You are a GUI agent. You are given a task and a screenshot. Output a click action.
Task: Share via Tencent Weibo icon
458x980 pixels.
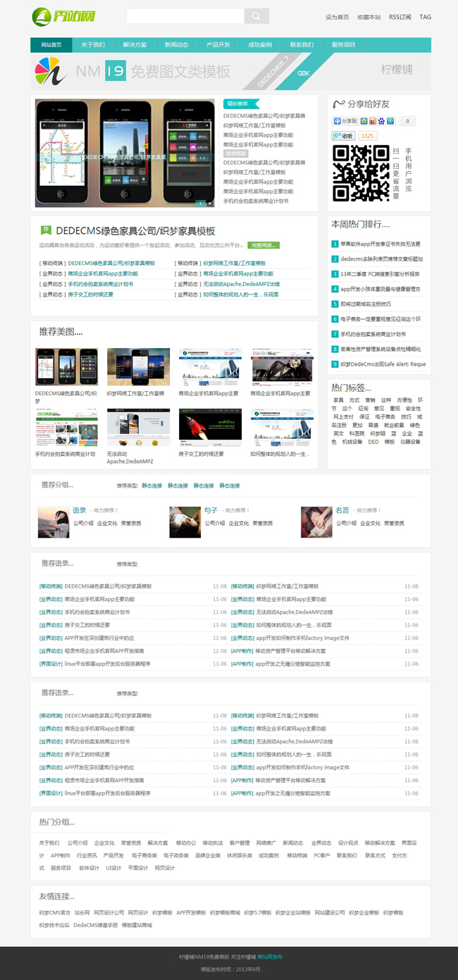390,121
